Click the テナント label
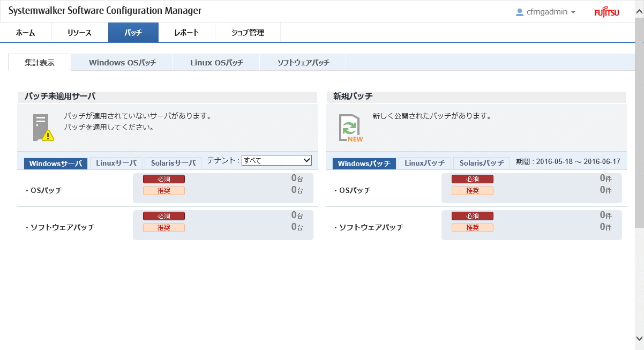Screen dimensions: 644x350 223,160
